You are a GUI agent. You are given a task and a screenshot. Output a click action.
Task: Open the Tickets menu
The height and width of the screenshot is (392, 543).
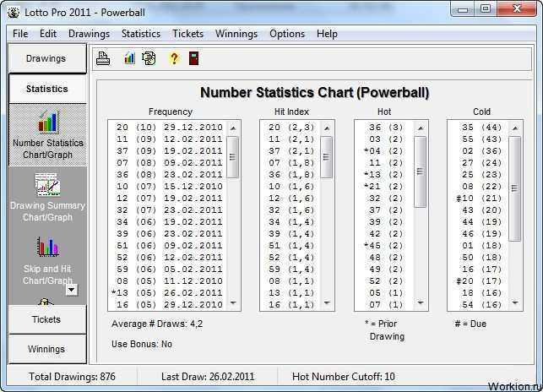[187, 34]
